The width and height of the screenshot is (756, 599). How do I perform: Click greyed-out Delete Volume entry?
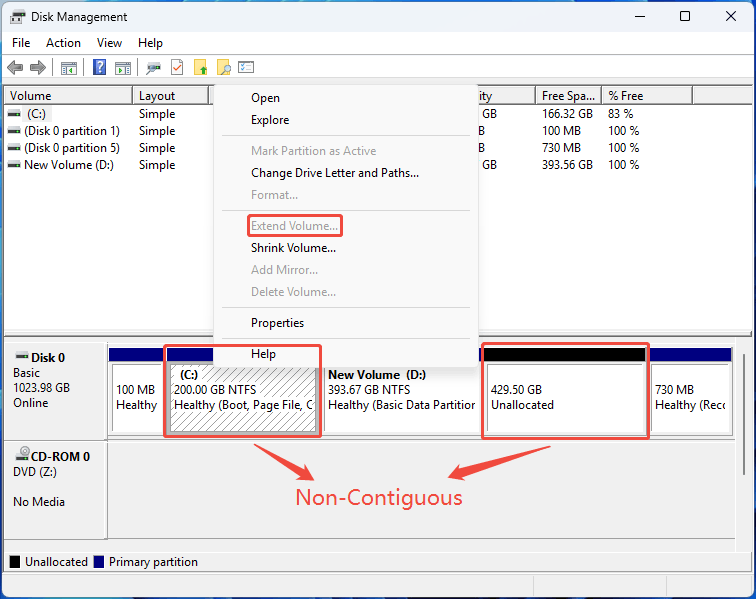(294, 292)
